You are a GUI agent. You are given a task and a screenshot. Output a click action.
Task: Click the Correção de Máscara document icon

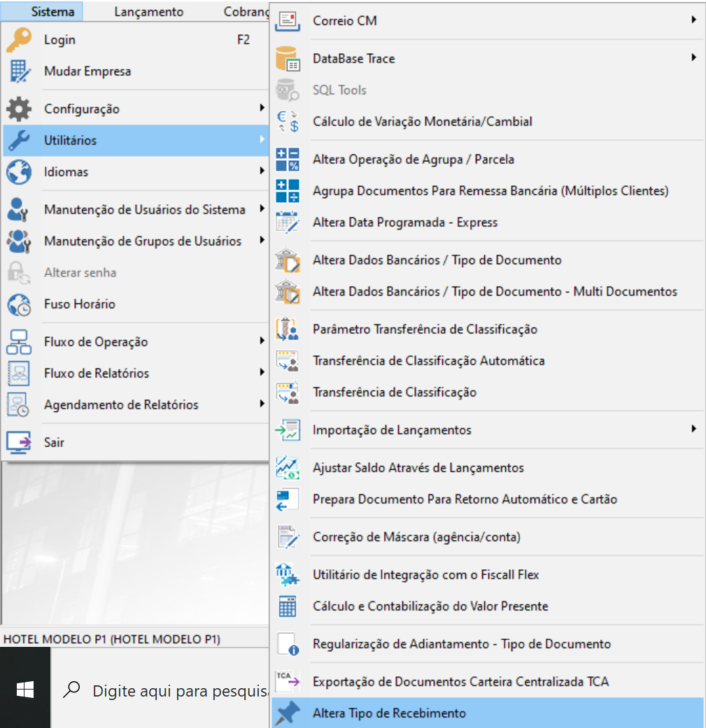coord(288,536)
